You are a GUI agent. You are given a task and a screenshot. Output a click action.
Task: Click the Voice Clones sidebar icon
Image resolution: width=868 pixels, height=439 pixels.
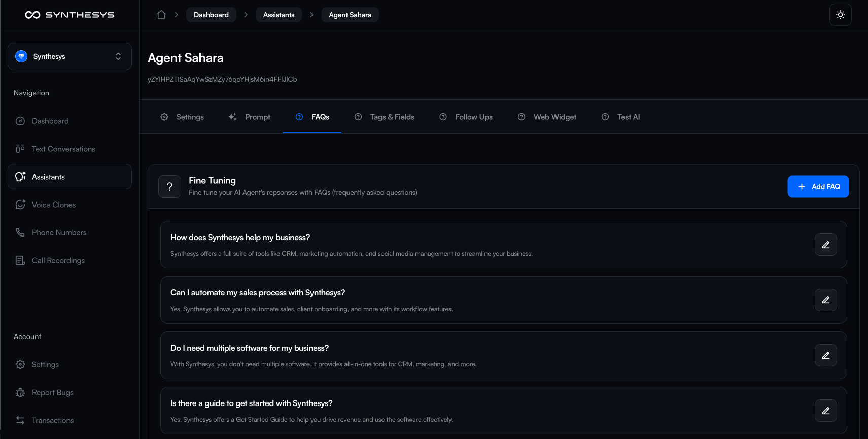coord(20,205)
